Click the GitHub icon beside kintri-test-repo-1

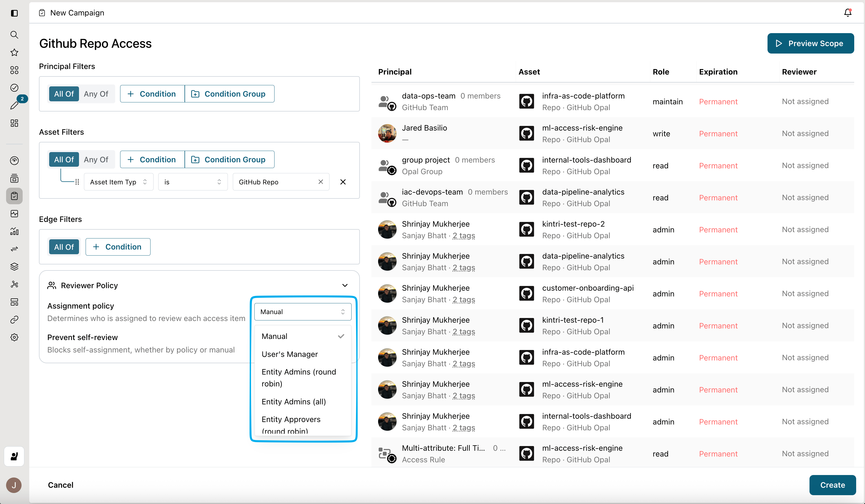coord(526,325)
